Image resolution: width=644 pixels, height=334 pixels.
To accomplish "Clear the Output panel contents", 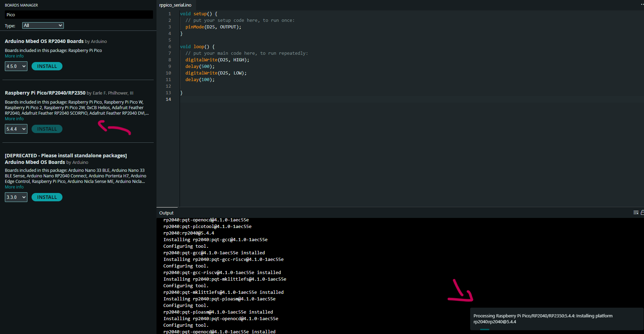I will click(636, 213).
